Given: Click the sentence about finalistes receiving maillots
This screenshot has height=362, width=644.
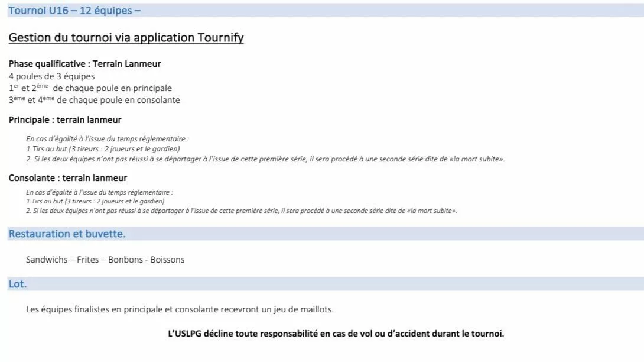Looking at the screenshot, I should point(180,309).
